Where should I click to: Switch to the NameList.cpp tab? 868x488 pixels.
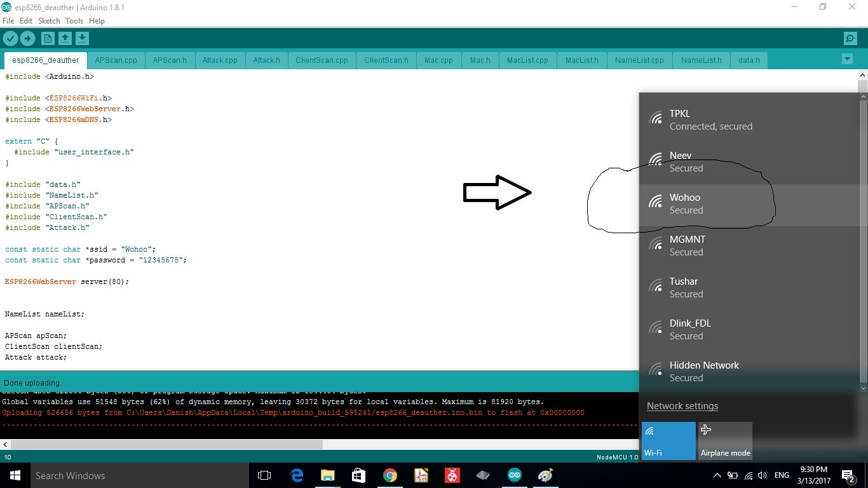click(x=639, y=60)
